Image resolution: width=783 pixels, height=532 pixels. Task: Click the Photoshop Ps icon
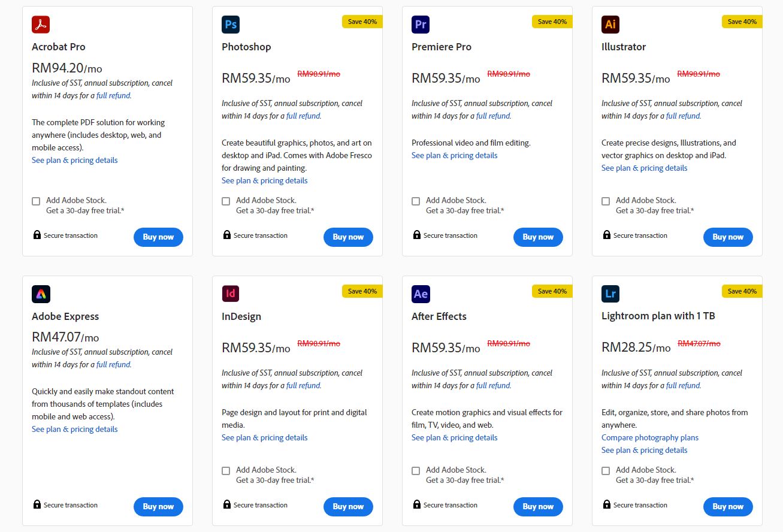click(x=231, y=25)
